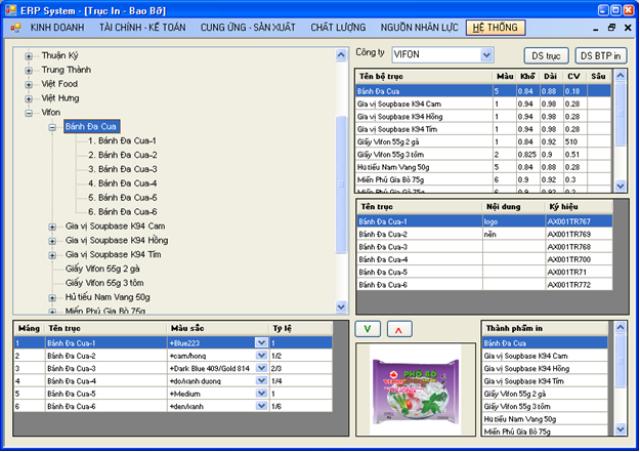Select tree item 3. Bánh Đa Cua-3
The height and width of the screenshot is (452, 640).
click(x=122, y=169)
